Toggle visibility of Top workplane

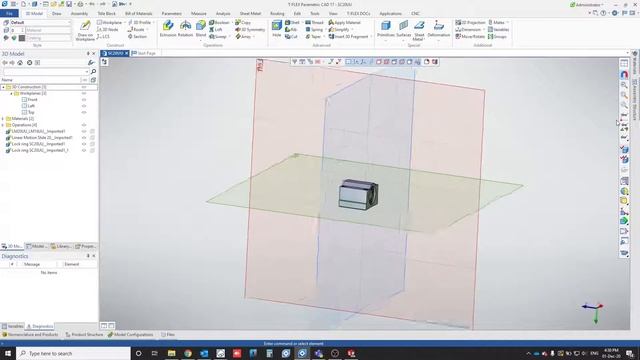click(x=84, y=112)
